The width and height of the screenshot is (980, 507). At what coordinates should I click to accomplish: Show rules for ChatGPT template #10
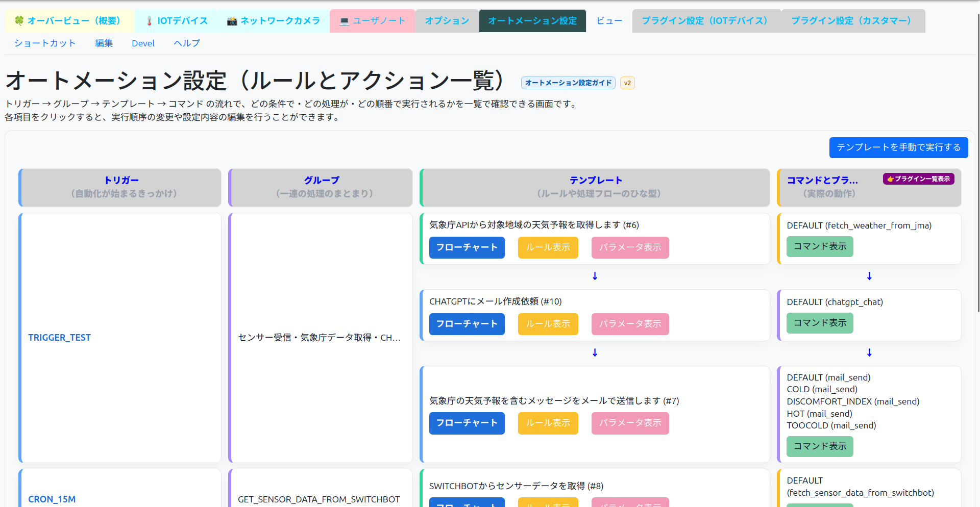(x=548, y=324)
